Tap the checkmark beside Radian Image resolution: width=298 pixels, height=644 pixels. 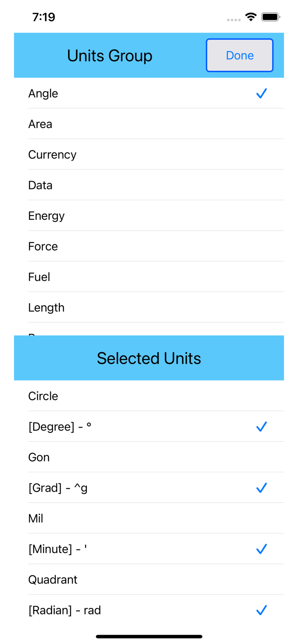tap(261, 610)
